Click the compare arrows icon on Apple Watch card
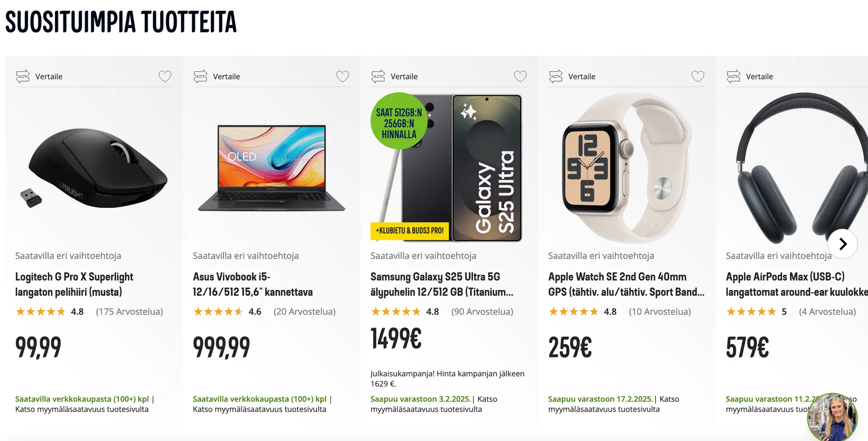Viewport: 868px width, 441px height. click(x=556, y=76)
